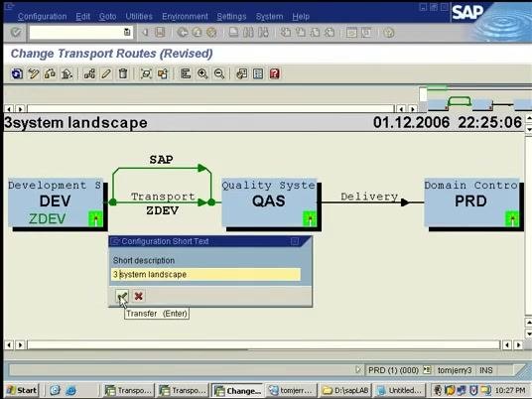Select the PRD domain controller box
This screenshot has height=399, width=532.
(471, 201)
